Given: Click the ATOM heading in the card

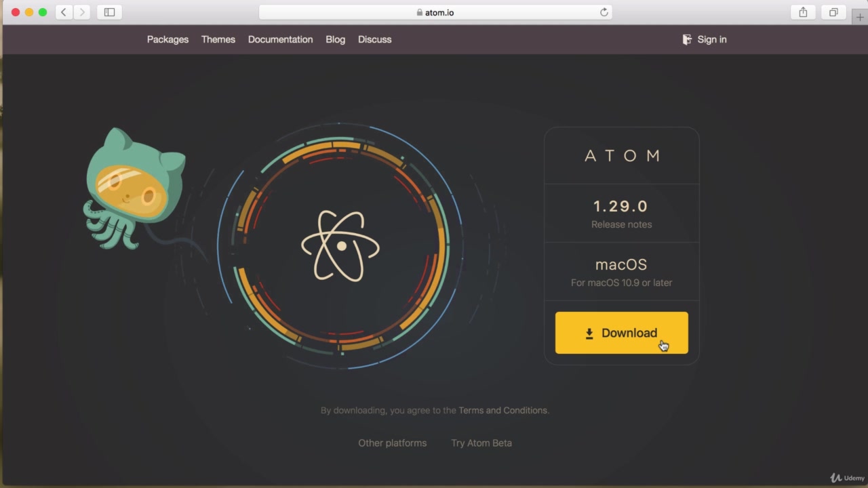Looking at the screenshot, I should click(622, 156).
